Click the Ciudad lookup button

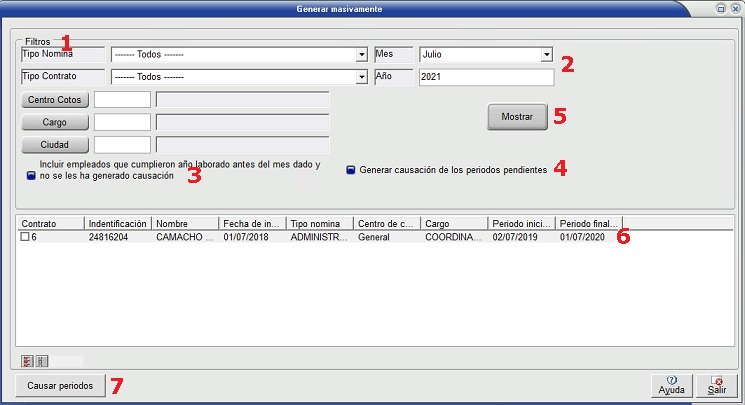point(55,145)
